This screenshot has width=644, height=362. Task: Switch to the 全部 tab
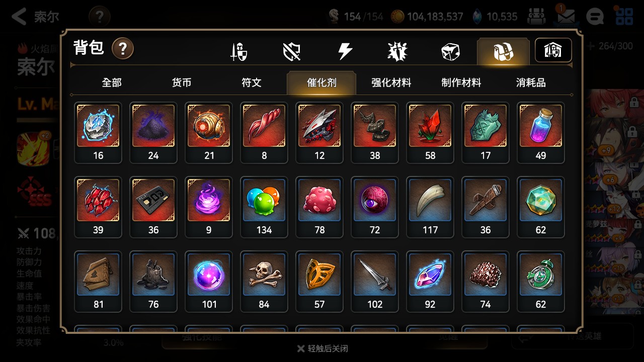tap(112, 82)
